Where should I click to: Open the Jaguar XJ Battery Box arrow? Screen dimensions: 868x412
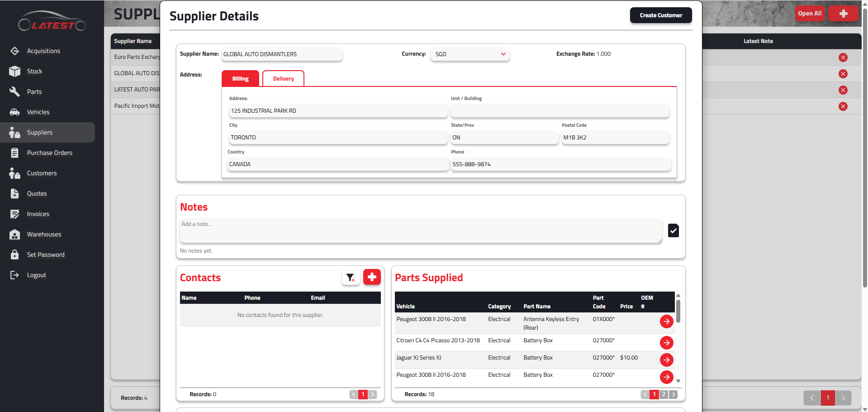pyautogui.click(x=666, y=360)
